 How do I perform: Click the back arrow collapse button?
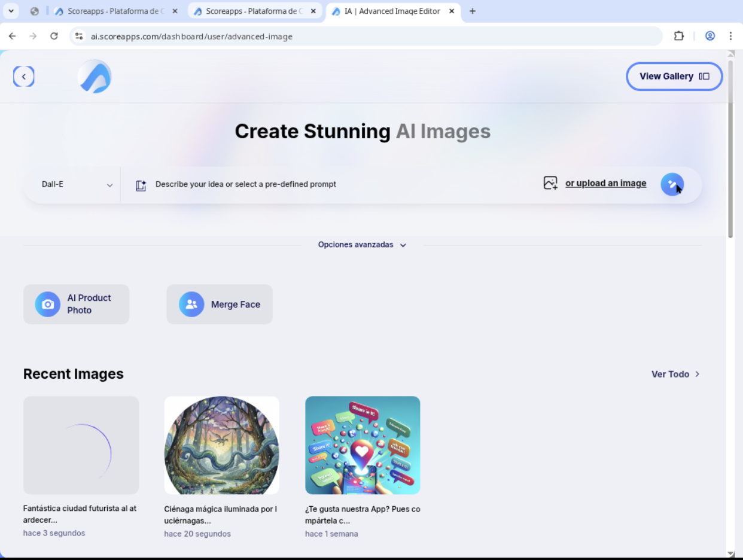(x=24, y=77)
